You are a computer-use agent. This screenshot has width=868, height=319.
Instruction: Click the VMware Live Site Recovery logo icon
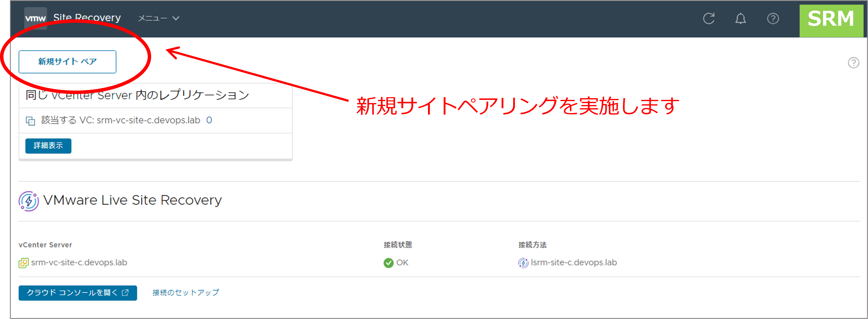pos(29,201)
